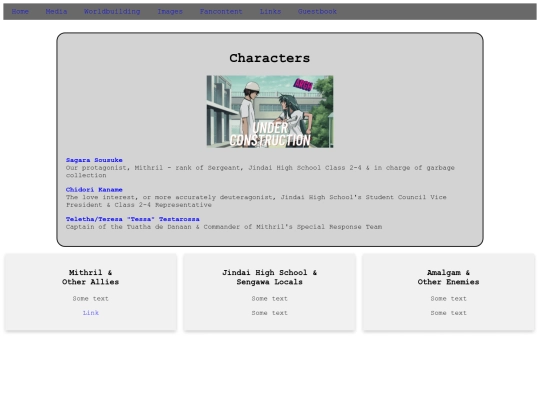Click the Sagara Sousuke description text

(260, 172)
